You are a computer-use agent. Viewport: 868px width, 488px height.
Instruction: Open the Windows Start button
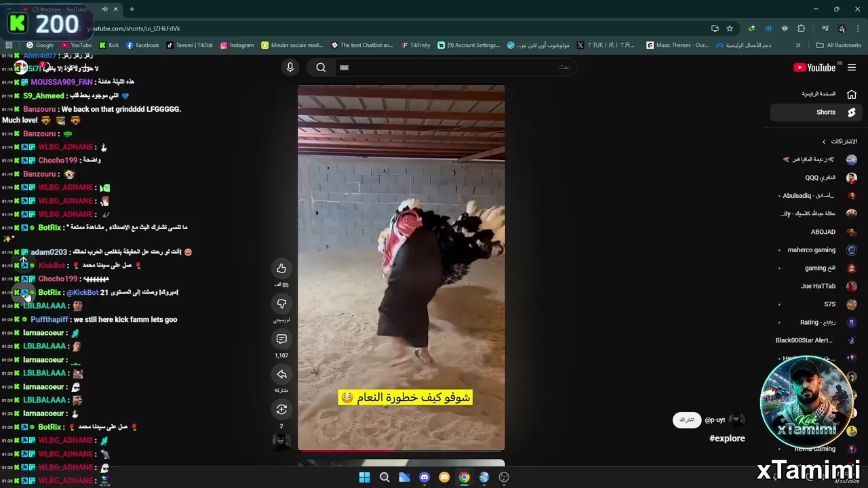[x=365, y=477]
